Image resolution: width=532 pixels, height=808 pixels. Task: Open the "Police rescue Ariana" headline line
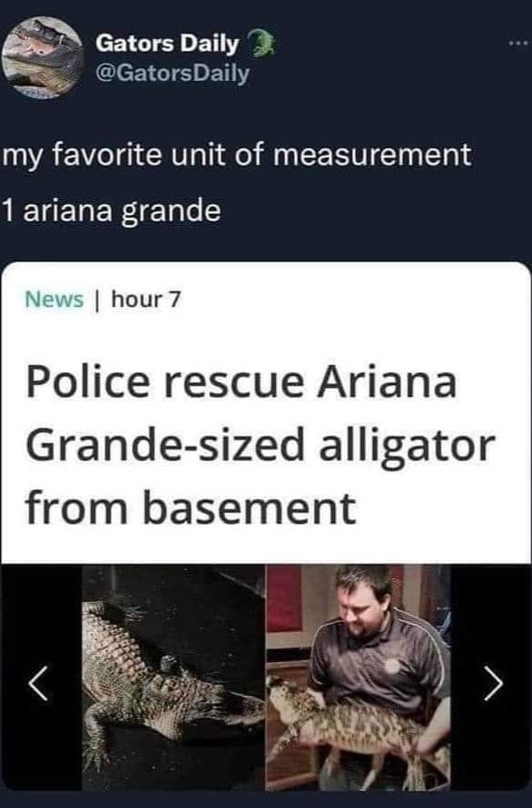pyautogui.click(x=241, y=382)
